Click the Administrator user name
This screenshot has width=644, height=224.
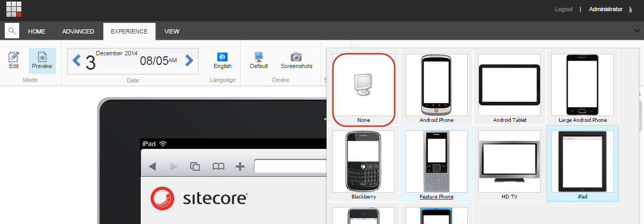click(606, 9)
